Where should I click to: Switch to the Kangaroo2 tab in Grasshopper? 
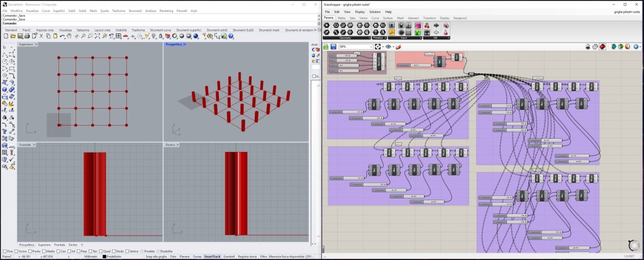coord(460,18)
